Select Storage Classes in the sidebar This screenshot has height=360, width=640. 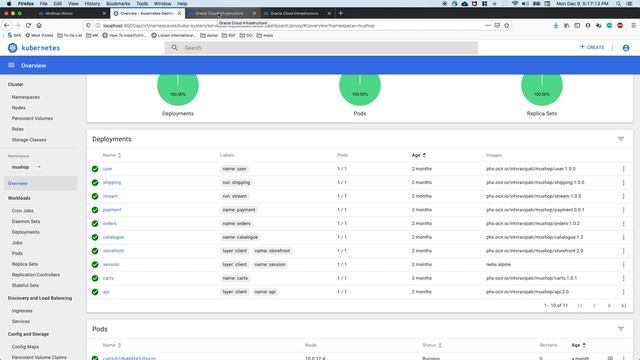29,140
